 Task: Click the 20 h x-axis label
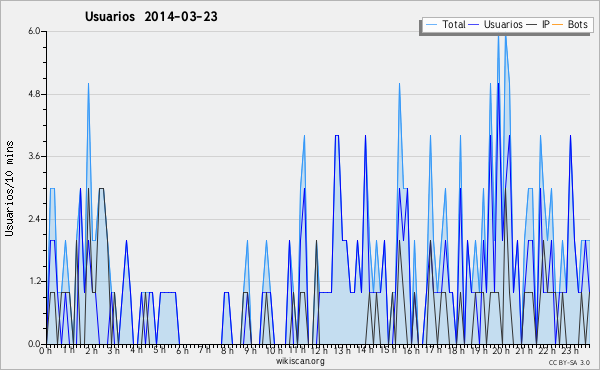(501, 350)
